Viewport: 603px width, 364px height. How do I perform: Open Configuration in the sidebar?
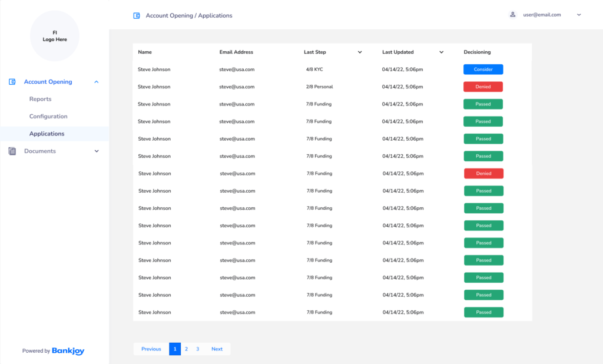pos(48,117)
